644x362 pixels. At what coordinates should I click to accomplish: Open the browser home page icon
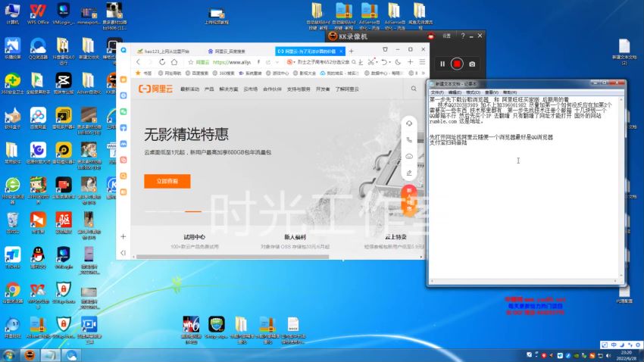point(174,62)
